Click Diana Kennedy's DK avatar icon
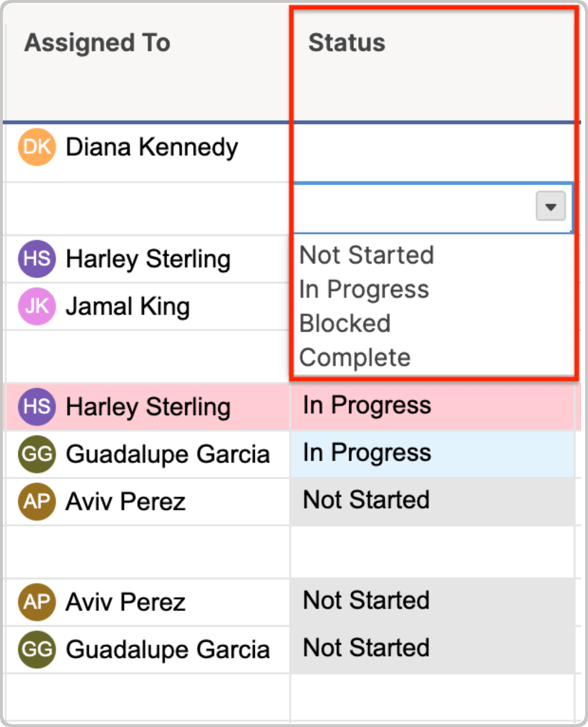The image size is (588, 727). 37,147
